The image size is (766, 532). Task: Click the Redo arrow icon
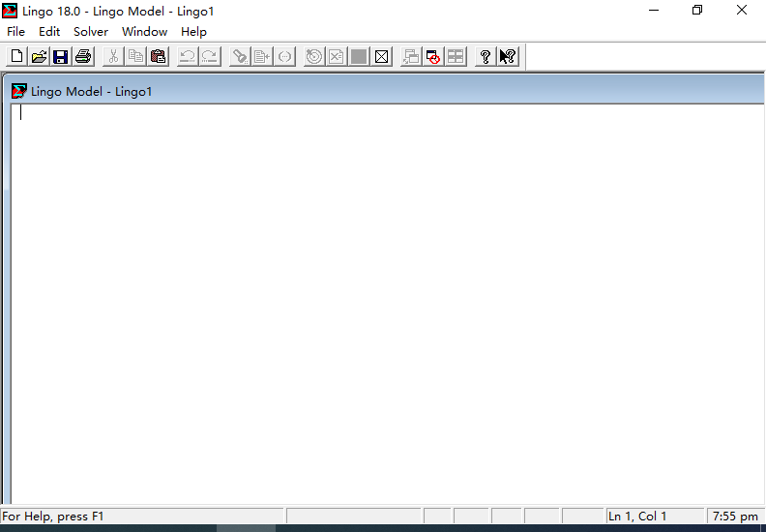click(210, 57)
